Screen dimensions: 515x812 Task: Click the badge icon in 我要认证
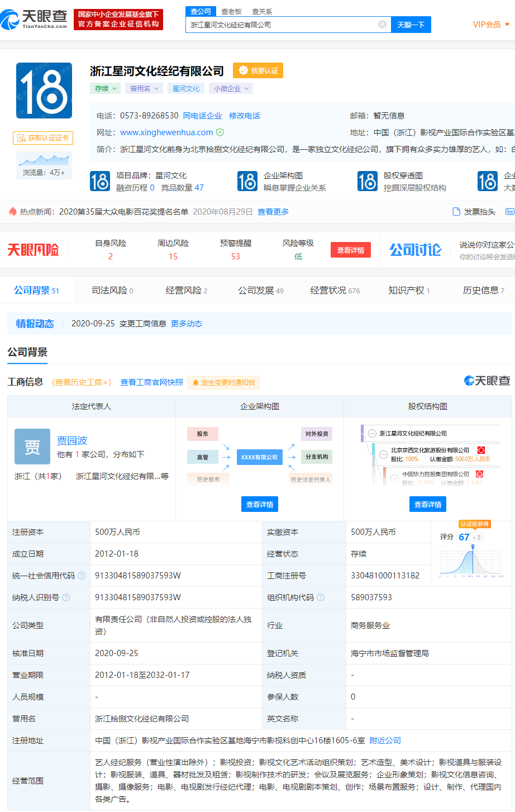point(243,70)
